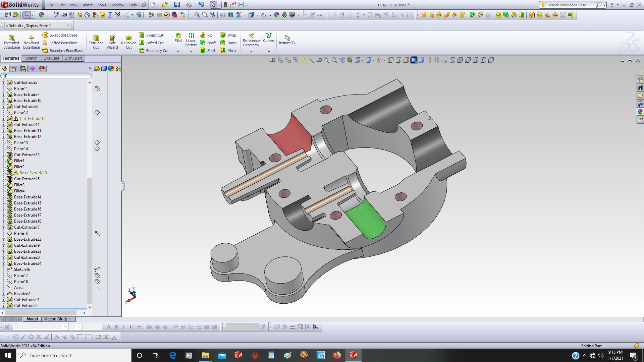Open the Motion Study 1 tab
Viewport: 644px width, 362px height.
click(57, 319)
